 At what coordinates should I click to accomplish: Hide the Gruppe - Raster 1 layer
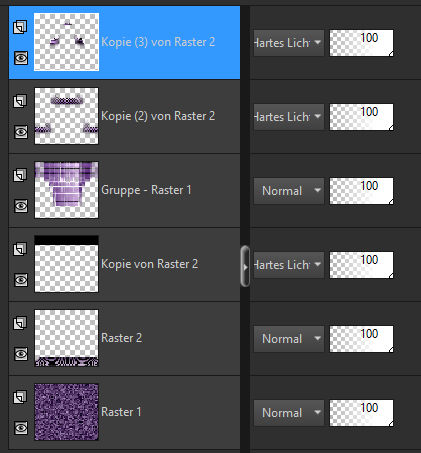point(21,206)
